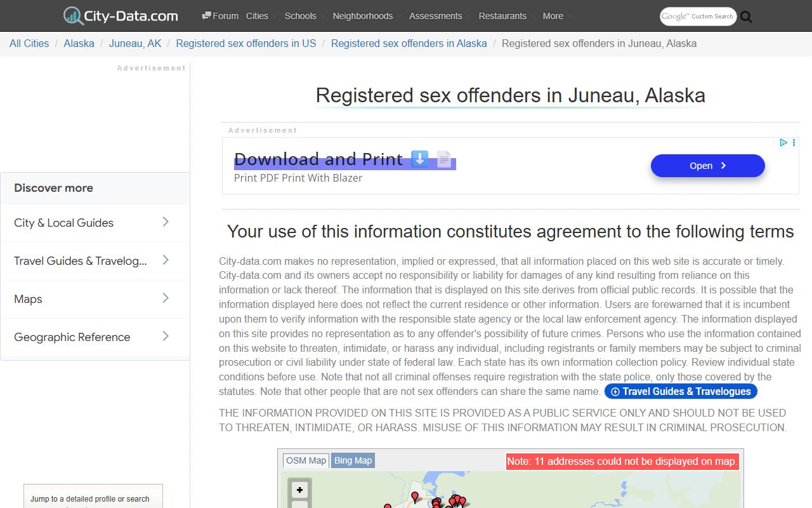The image size is (812, 508).
Task: Click the '11 addresses could not be displayed' note
Action: tap(622, 461)
